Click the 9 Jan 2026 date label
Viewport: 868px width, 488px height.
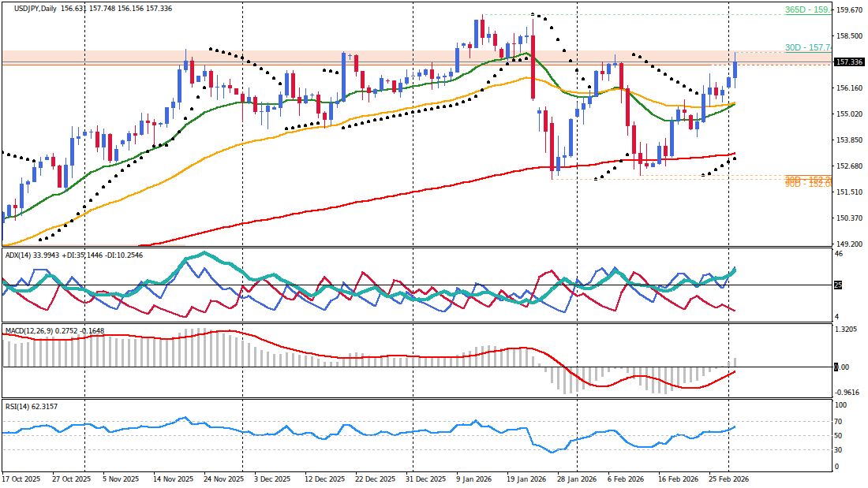(474, 479)
